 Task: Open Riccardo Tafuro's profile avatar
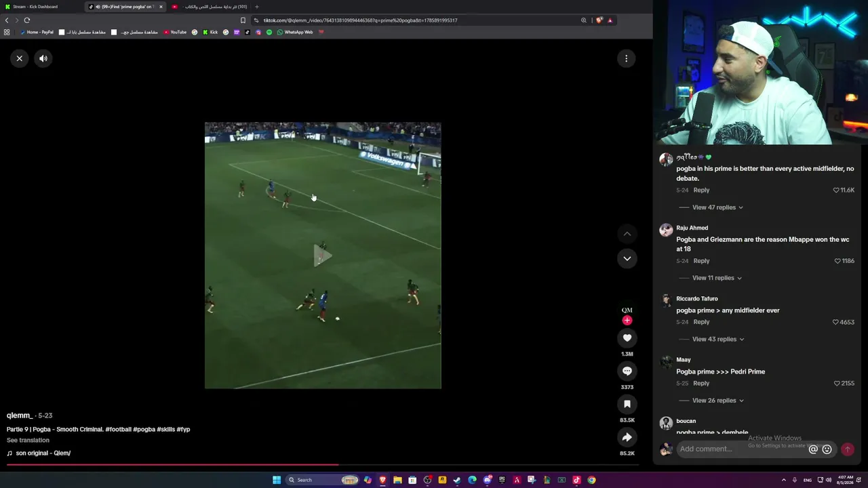pos(666,301)
